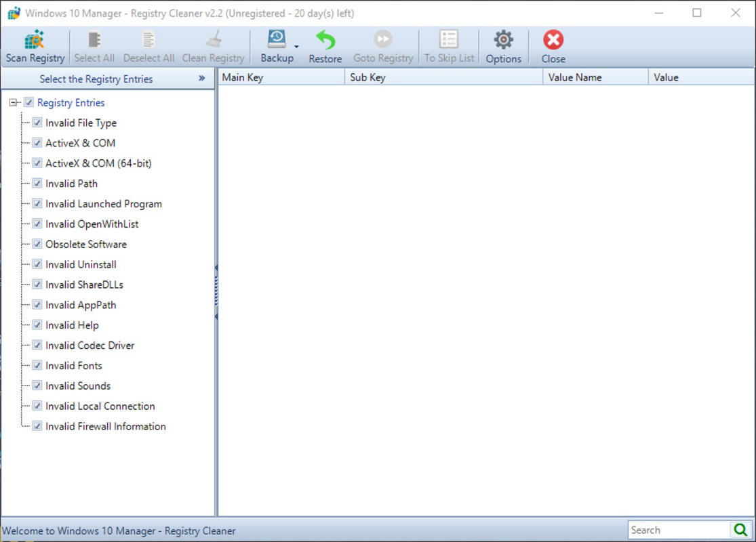Uncheck the Invalid Codec Driver checkbox

37,345
